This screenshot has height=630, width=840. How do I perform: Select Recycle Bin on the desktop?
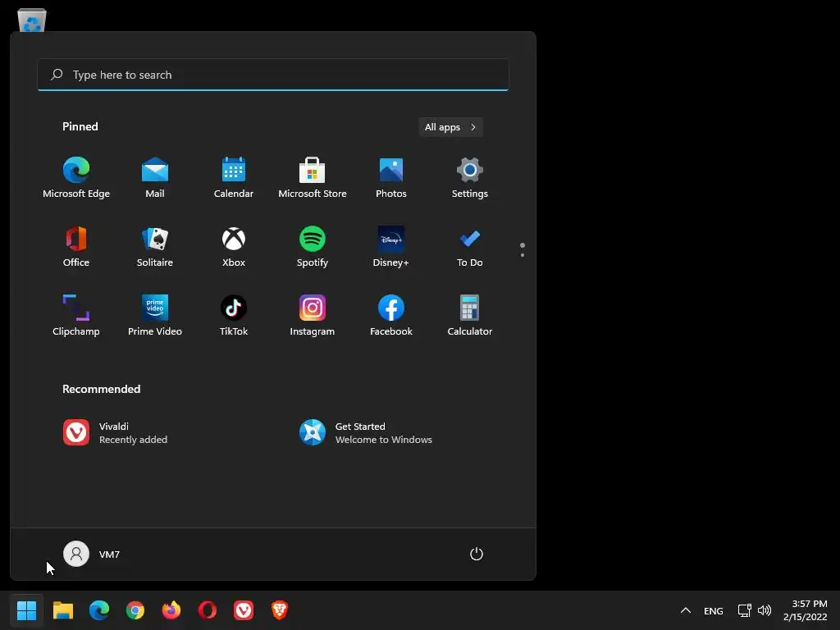point(32,20)
